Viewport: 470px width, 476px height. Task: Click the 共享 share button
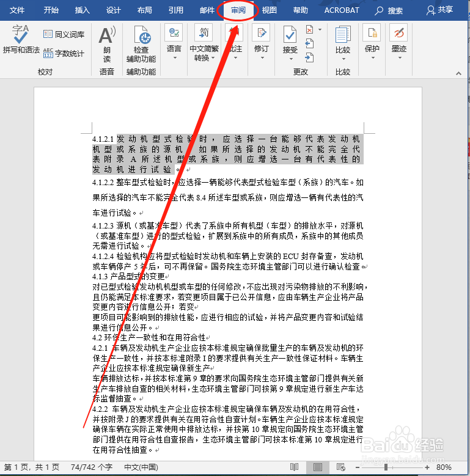pyautogui.click(x=439, y=10)
